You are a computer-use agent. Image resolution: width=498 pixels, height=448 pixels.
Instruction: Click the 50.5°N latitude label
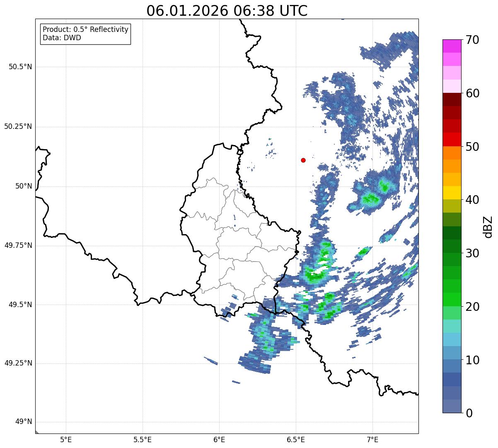click(20, 67)
